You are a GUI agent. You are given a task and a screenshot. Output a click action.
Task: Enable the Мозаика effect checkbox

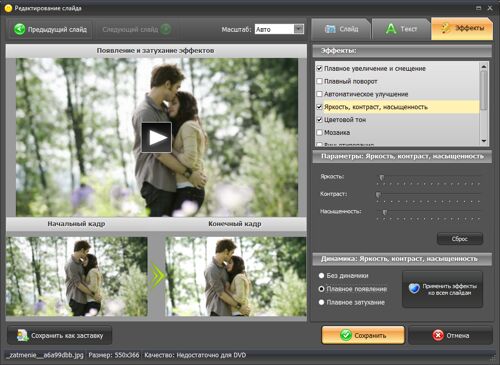pos(319,132)
